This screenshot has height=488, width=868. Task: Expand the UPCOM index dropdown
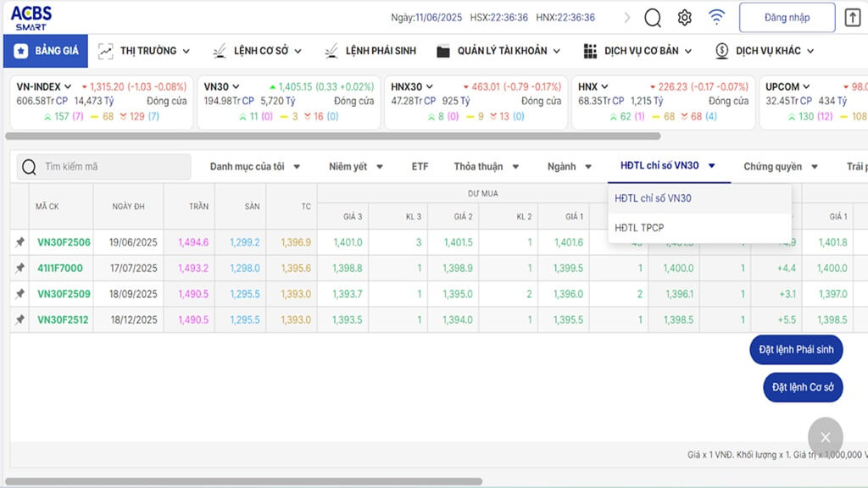pos(806,87)
